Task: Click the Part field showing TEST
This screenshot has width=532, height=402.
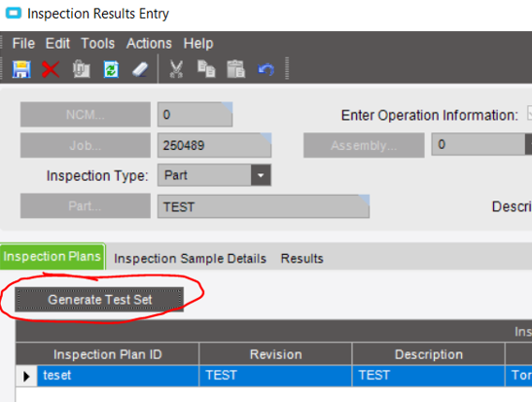Action: click(x=264, y=206)
